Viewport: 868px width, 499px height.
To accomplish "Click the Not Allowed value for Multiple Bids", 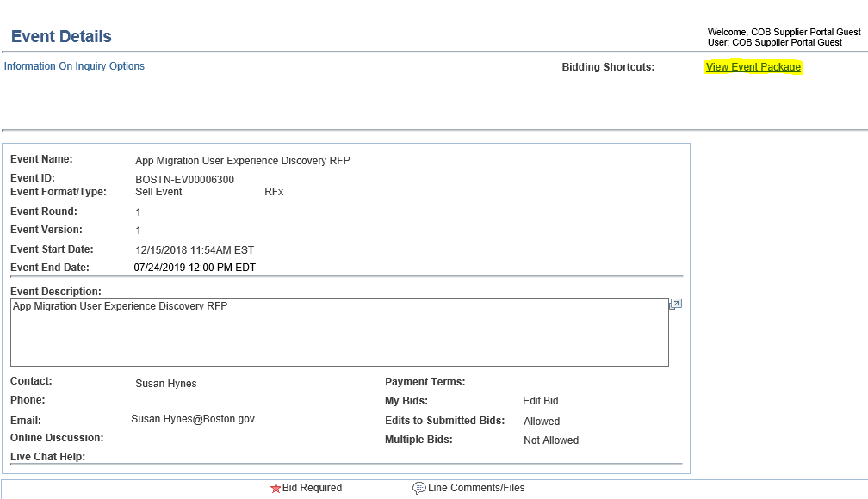I will [551, 440].
